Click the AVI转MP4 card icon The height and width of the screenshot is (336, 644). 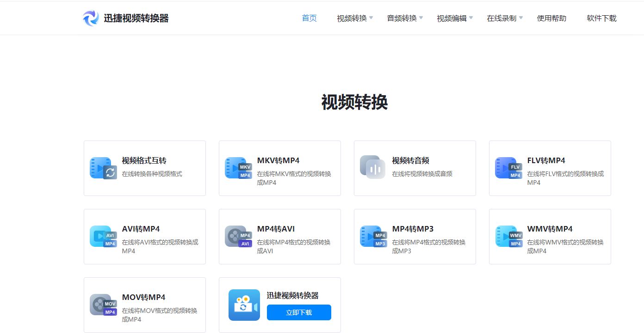(103, 237)
